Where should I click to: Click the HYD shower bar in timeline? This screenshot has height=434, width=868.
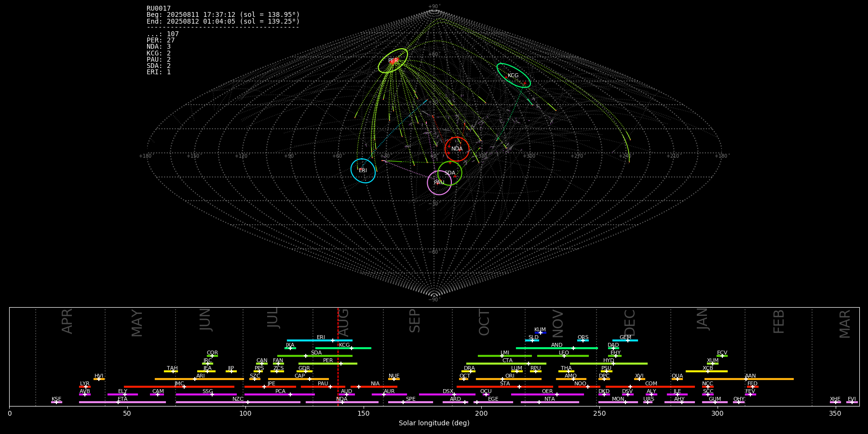click(x=609, y=364)
